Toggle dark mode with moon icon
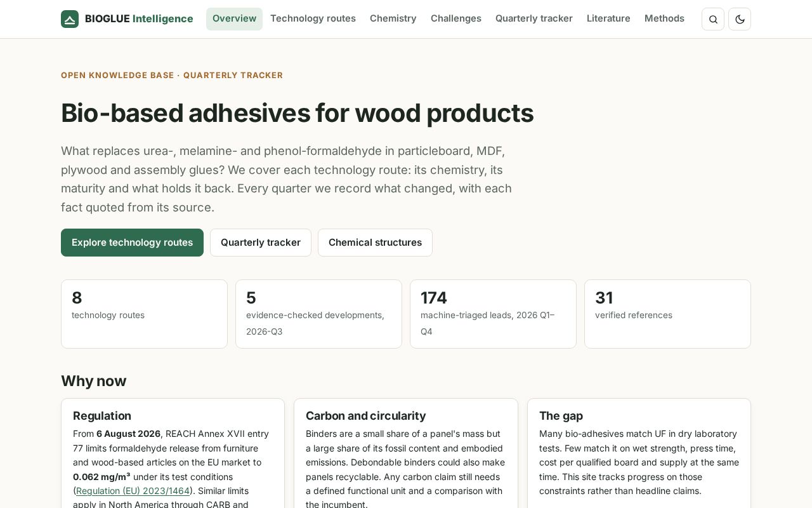 pos(740,19)
